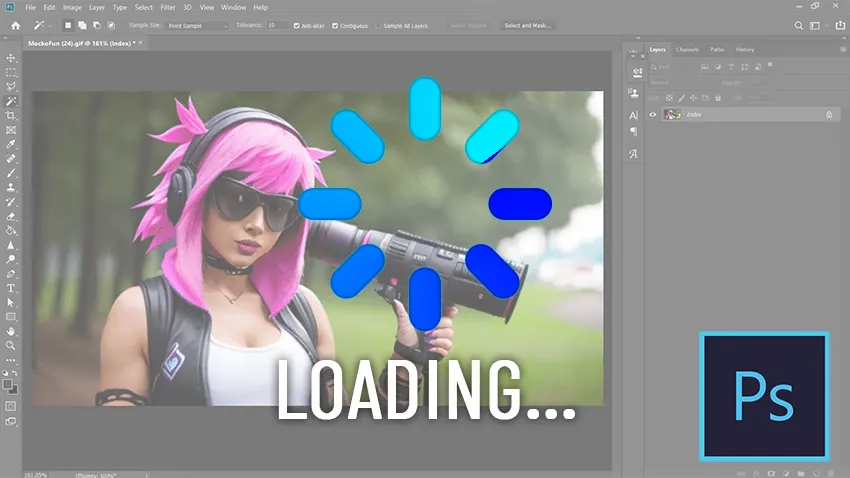This screenshot has height=478, width=850.
Task: Select the Clone Stamp tool
Action: [x=11, y=188]
